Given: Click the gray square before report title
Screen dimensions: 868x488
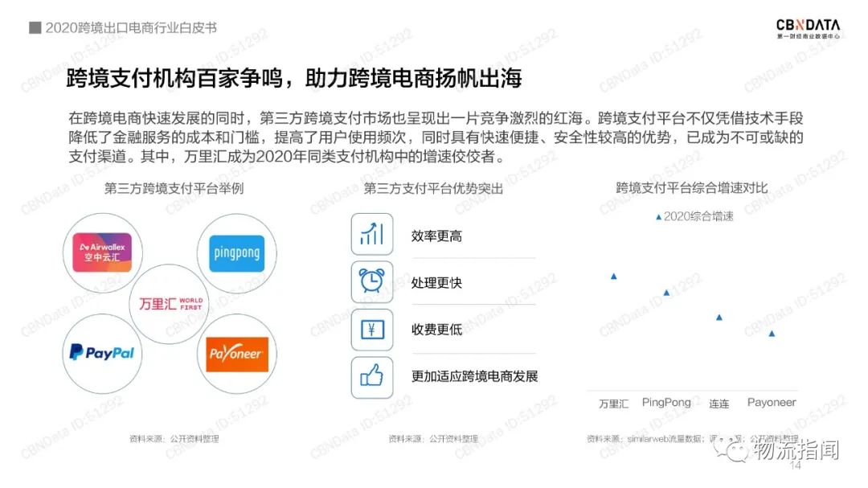Looking at the screenshot, I should pyautogui.click(x=35, y=27).
